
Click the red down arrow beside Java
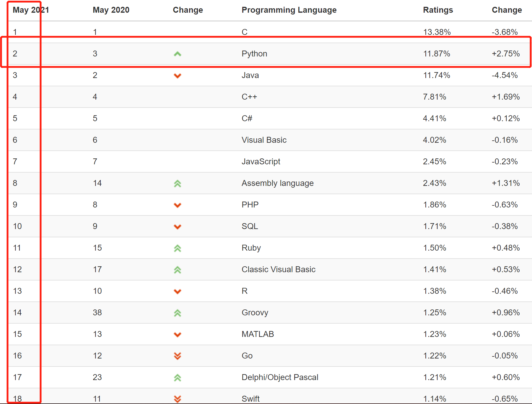pos(177,76)
